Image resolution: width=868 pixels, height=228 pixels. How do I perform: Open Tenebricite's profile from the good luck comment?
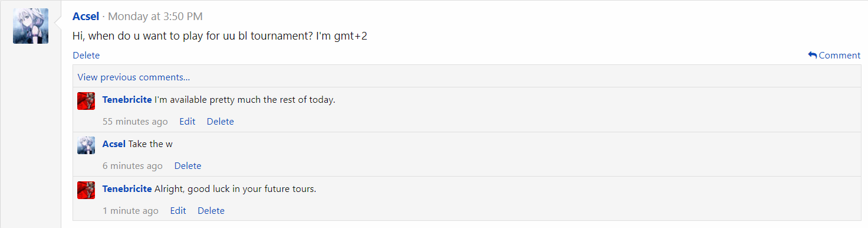point(127,189)
